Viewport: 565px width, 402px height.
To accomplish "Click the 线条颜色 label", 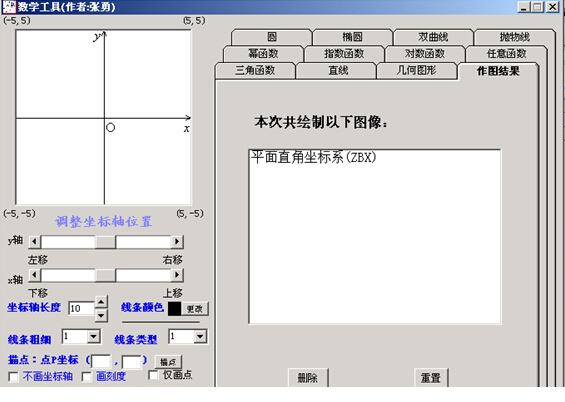I will (x=143, y=307).
